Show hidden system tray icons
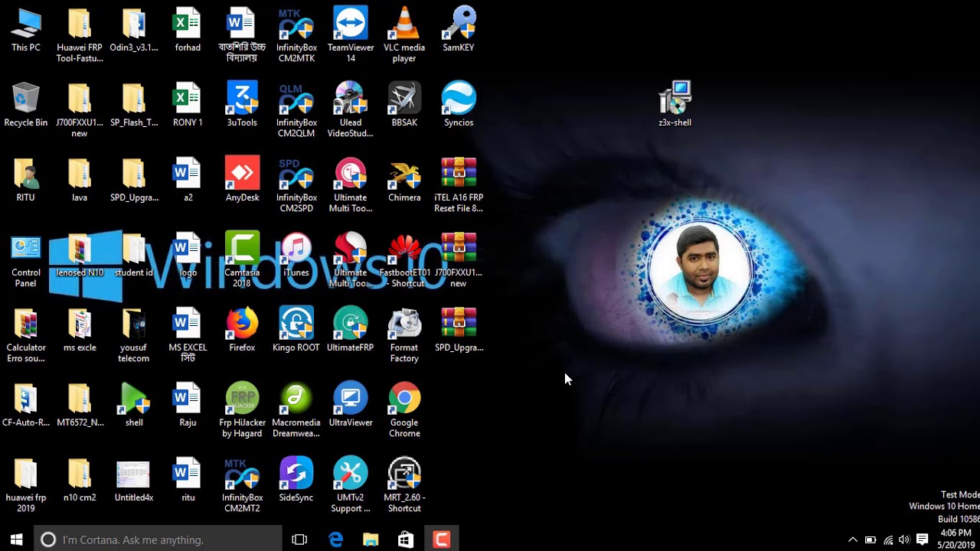This screenshot has height=551, width=980. pyautogui.click(x=853, y=540)
